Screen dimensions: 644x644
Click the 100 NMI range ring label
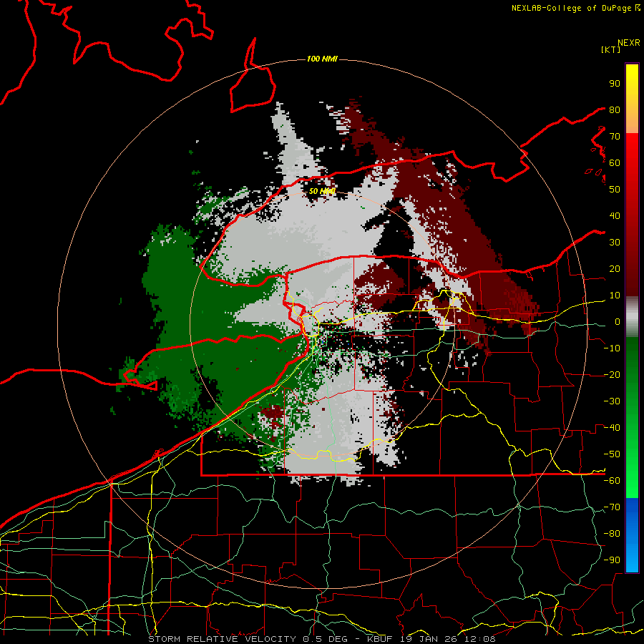(x=322, y=59)
